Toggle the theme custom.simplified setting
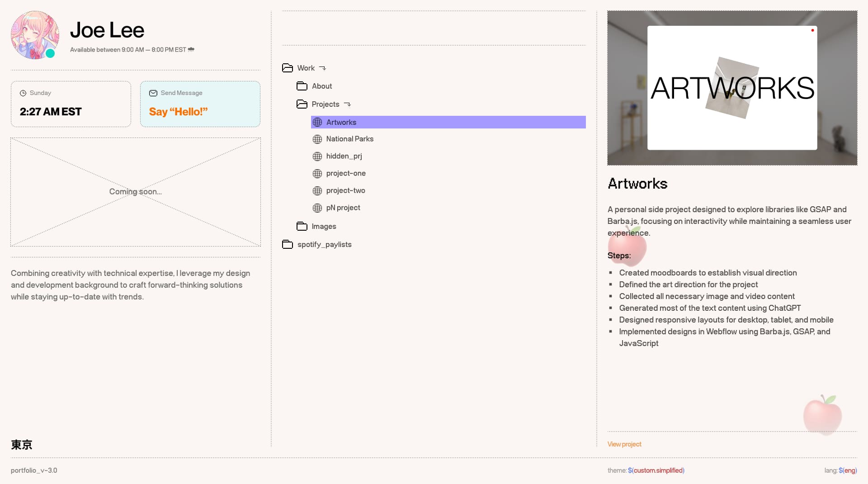Viewport: 868px width, 484px height. click(x=658, y=470)
